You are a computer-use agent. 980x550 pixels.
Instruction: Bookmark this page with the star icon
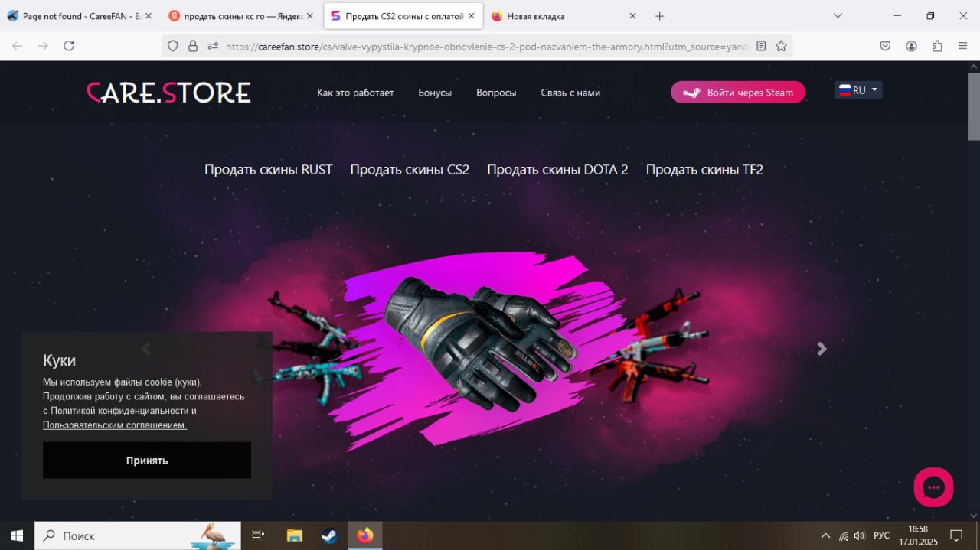pyautogui.click(x=781, y=46)
